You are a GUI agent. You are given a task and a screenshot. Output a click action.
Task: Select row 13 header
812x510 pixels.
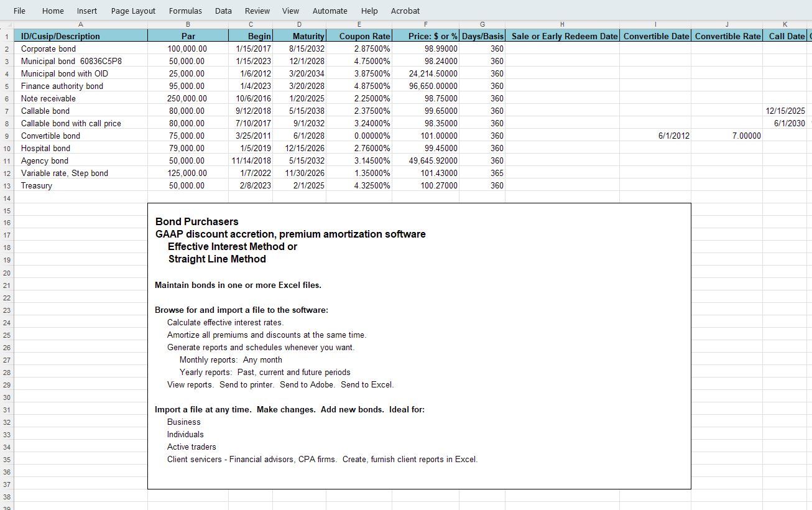pyautogui.click(x=7, y=185)
